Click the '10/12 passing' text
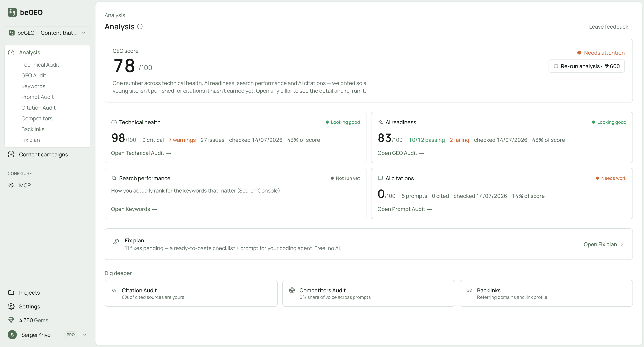Screen dimensions: 644x347 coord(427,140)
